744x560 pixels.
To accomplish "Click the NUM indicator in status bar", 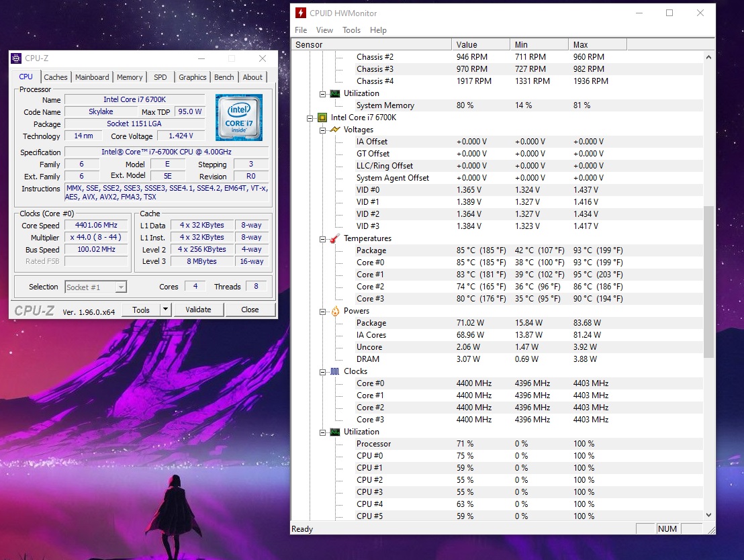I will point(667,528).
